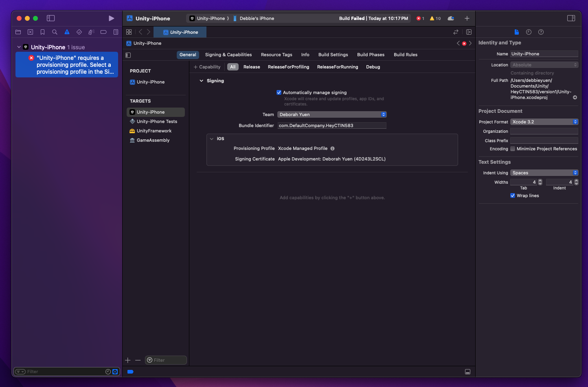Open the Location dropdown
The width and height of the screenshot is (588, 387).
tap(544, 65)
